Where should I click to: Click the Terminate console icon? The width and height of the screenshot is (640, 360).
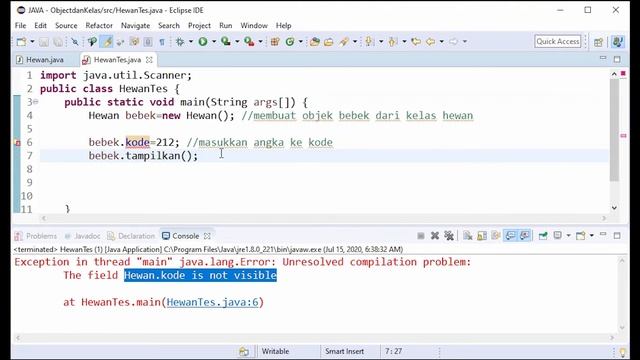click(x=421, y=236)
